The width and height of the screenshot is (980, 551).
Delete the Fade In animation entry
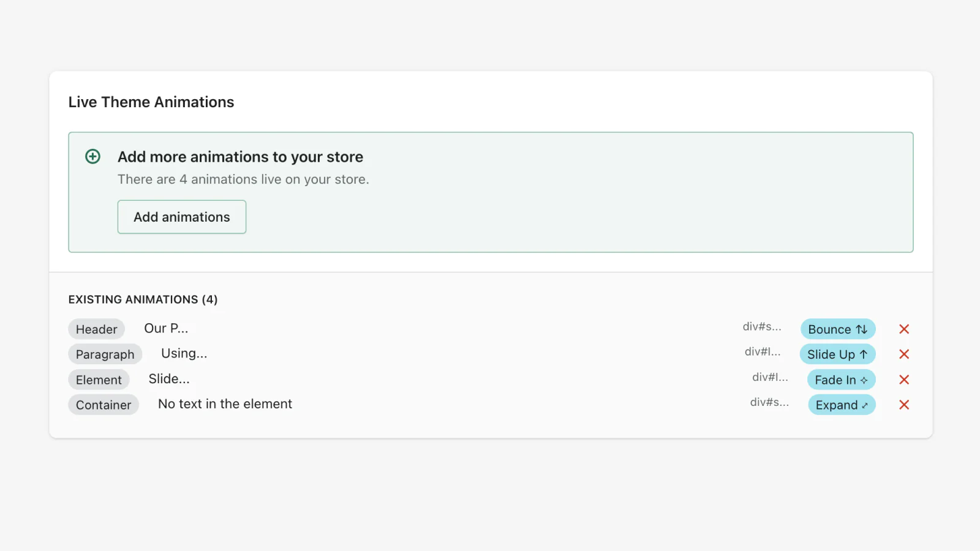(x=904, y=380)
